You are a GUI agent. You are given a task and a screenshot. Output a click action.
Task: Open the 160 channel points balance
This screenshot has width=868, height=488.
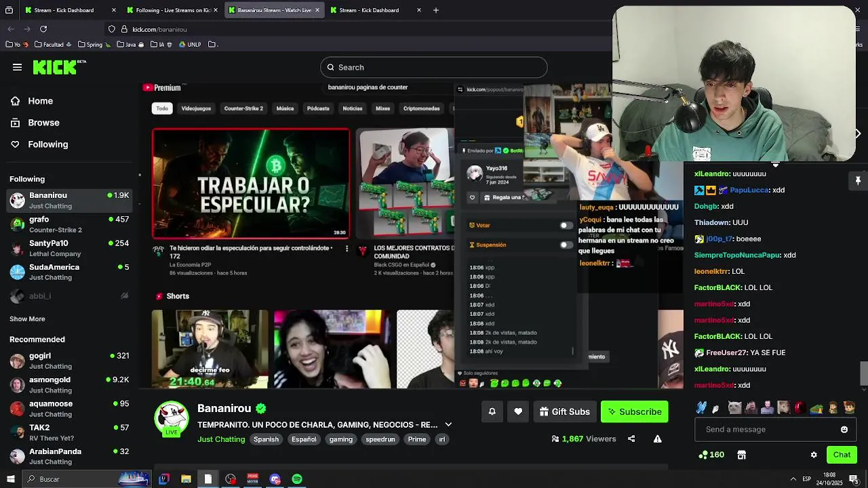(711, 455)
